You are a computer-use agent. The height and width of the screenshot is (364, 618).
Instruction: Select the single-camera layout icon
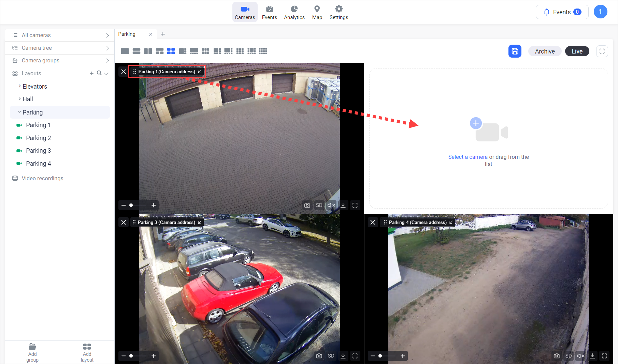[125, 51]
